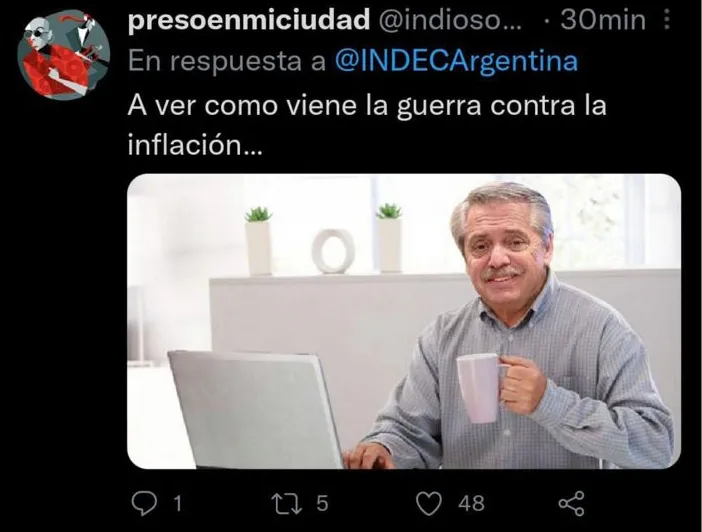Retweet using the arrows icon
Viewport: 702px width, 532px height.
point(287,503)
